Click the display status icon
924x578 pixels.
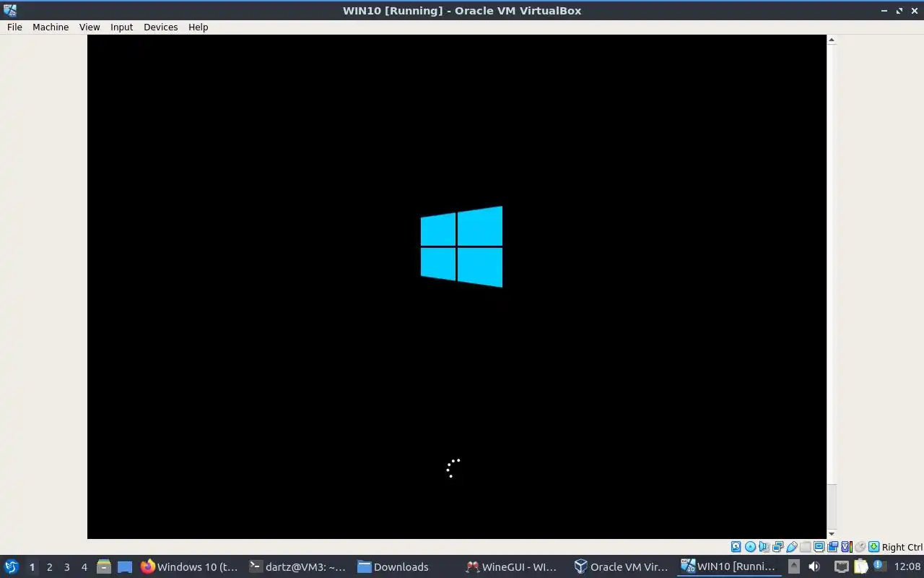(819, 547)
